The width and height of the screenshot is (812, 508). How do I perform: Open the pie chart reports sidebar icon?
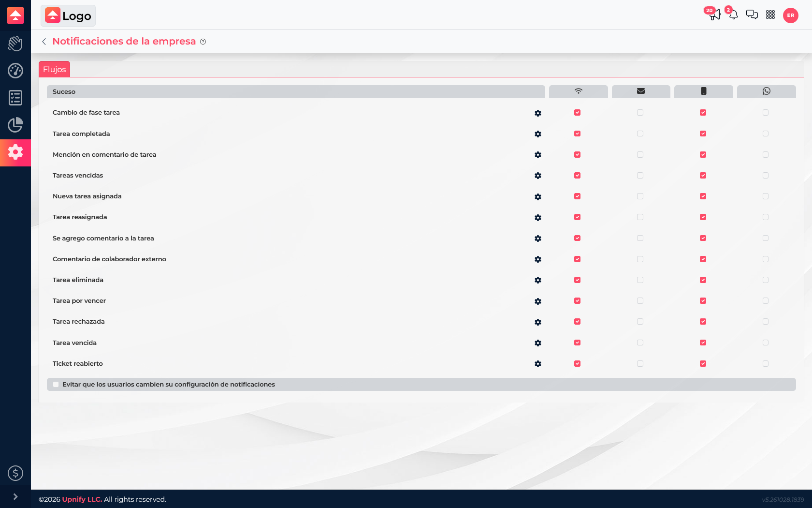point(15,125)
